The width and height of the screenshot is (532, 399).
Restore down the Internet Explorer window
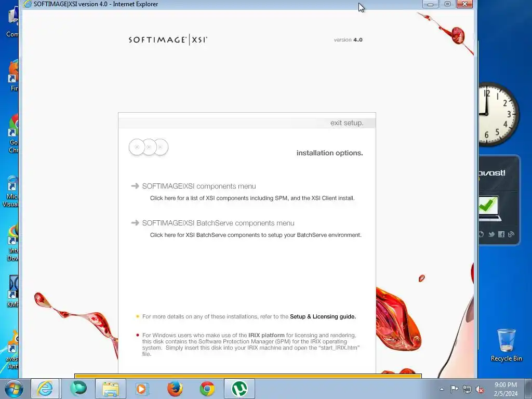[447, 4]
